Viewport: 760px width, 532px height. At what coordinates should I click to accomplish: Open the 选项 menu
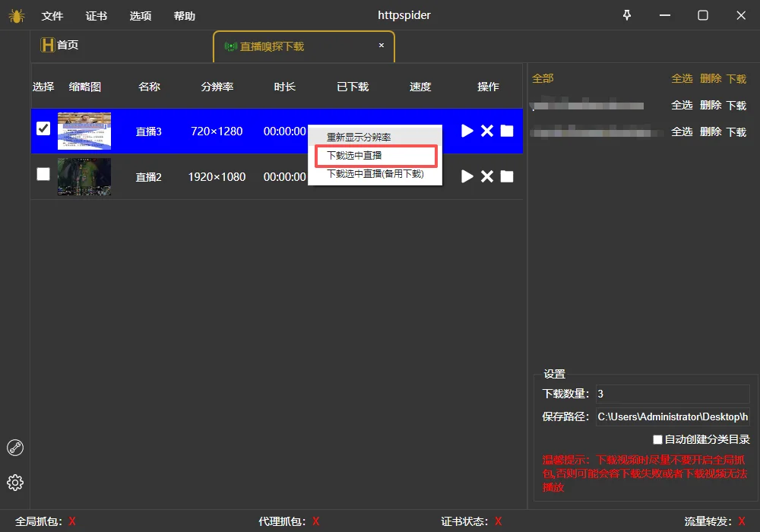pyautogui.click(x=141, y=16)
